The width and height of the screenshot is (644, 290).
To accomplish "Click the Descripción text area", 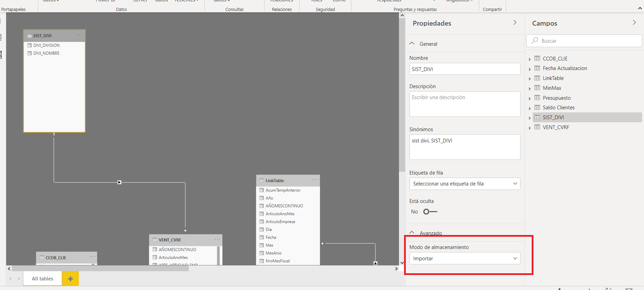I will coord(465,104).
